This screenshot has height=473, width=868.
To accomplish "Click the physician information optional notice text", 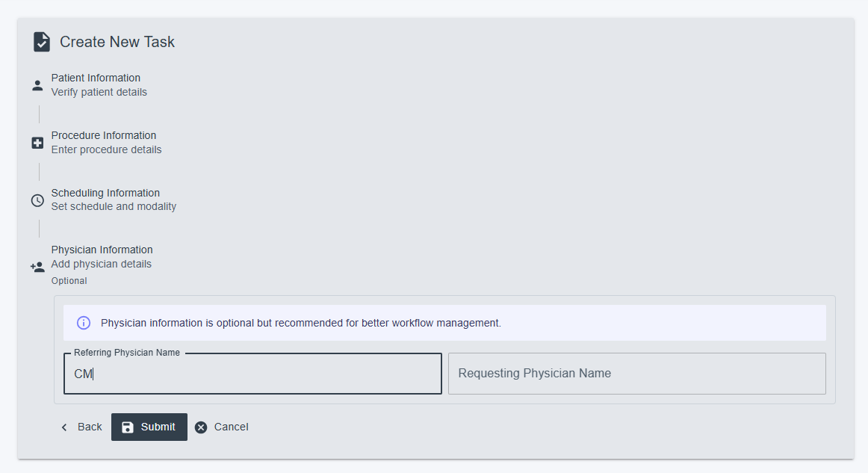I will (x=300, y=323).
